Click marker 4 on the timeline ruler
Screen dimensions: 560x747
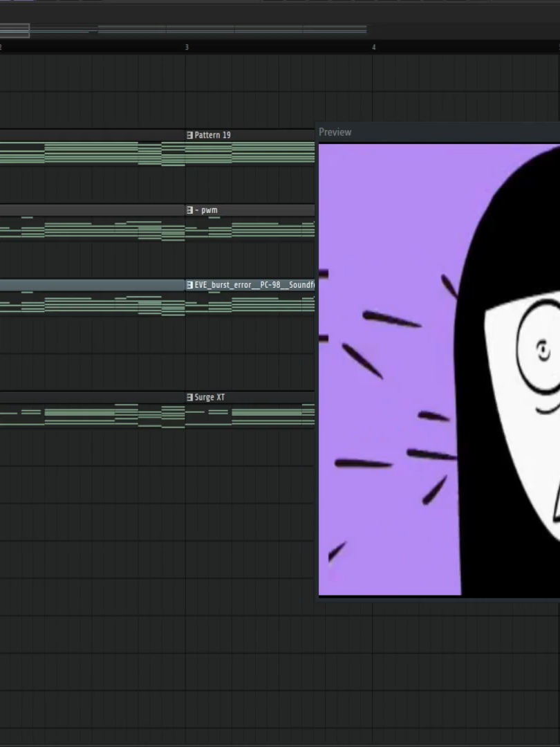(375, 47)
